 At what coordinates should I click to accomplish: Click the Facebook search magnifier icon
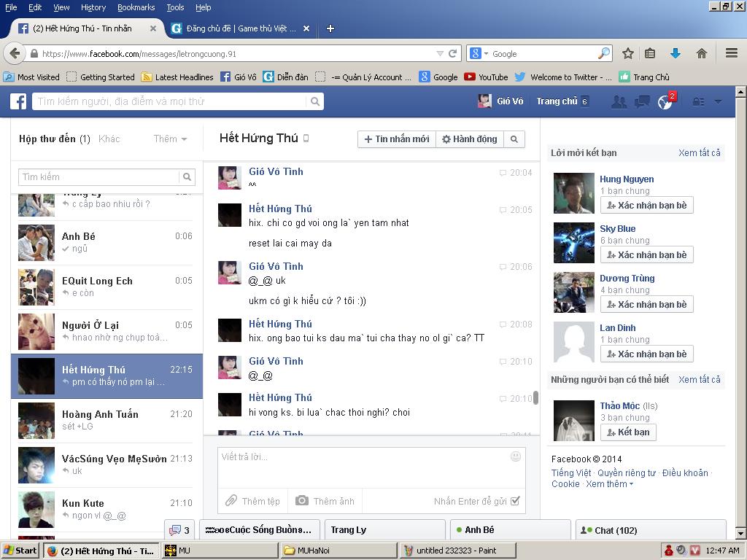point(315,101)
